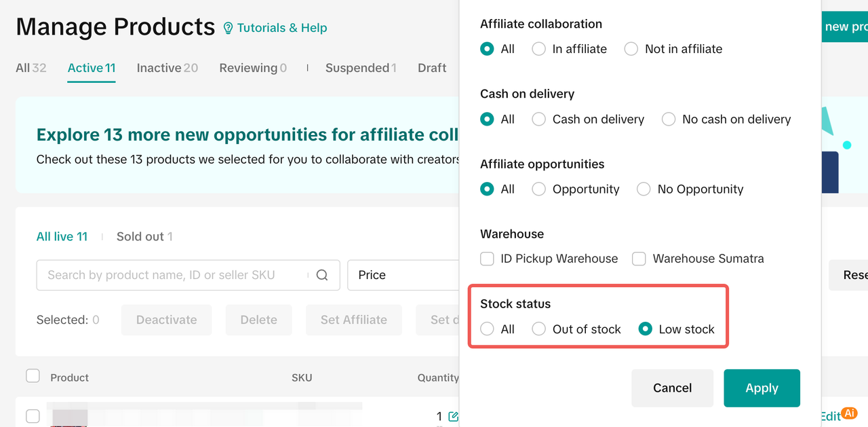Apply the selected filters
868x427 pixels.
(762, 388)
